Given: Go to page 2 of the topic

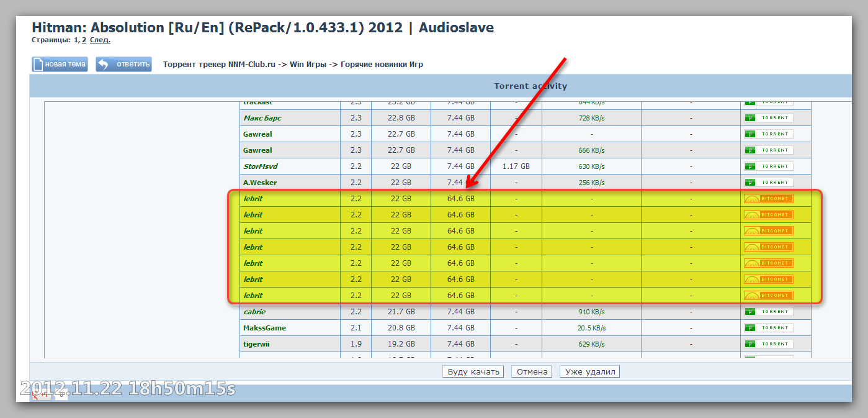Looking at the screenshot, I should click(x=84, y=40).
